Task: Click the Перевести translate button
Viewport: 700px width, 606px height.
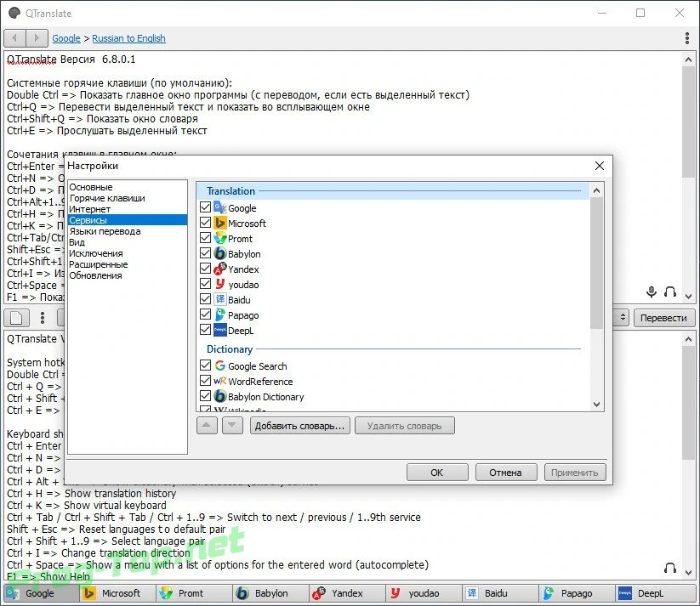Action: tap(663, 318)
